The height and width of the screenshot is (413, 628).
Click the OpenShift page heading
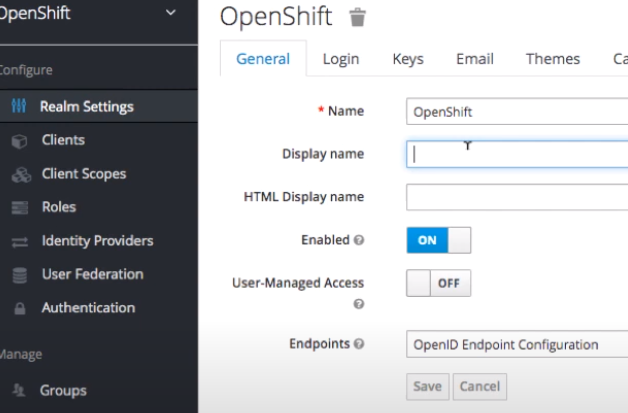point(276,17)
